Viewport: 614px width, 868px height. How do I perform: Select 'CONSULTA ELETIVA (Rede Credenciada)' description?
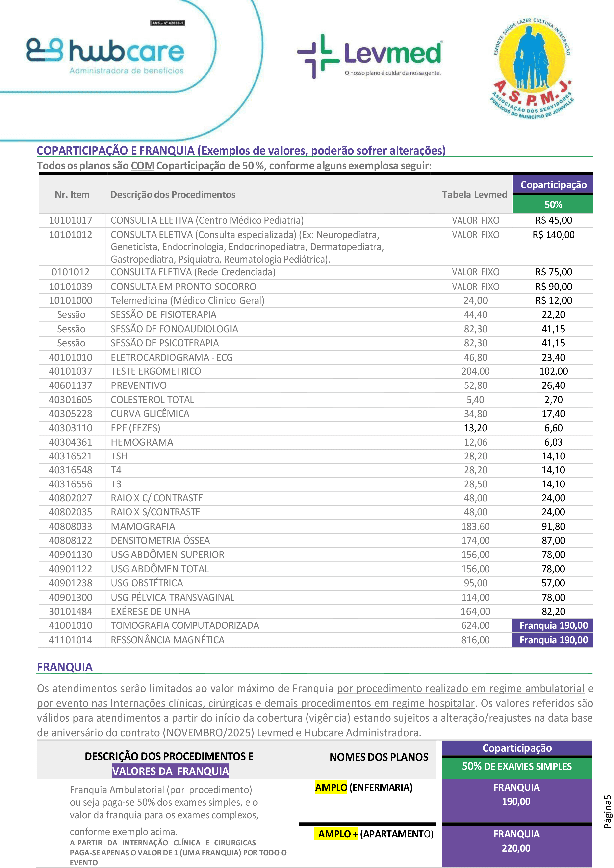tap(193, 272)
